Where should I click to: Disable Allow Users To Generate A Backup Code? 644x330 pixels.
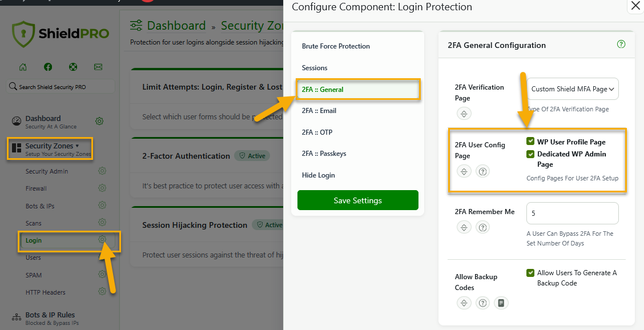[530, 273]
